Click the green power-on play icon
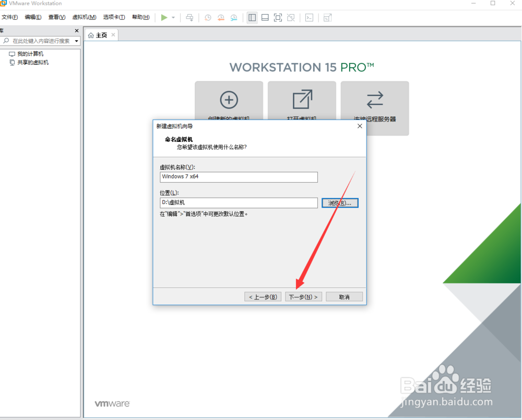Image resolution: width=522 pixels, height=420 pixels. 164,17
